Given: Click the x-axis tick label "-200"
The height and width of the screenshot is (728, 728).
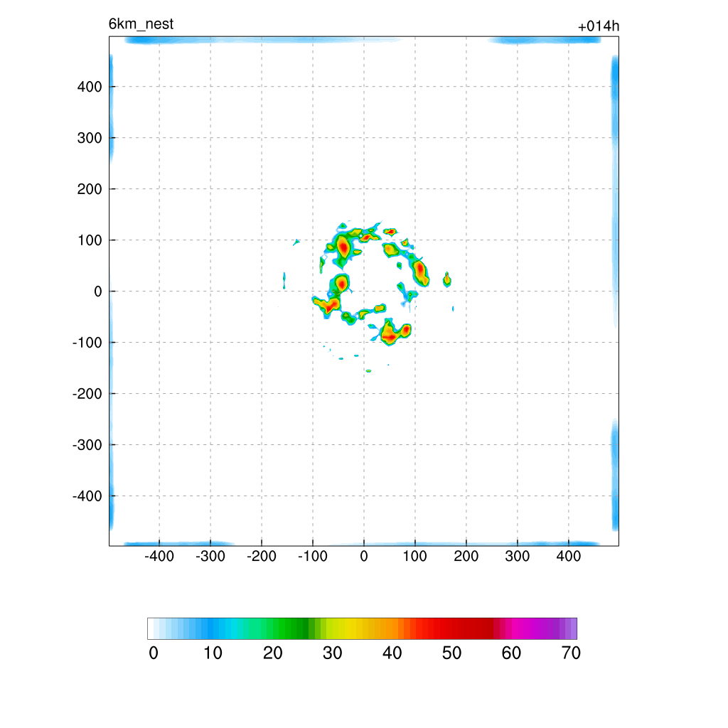Looking at the screenshot, I should [262, 556].
